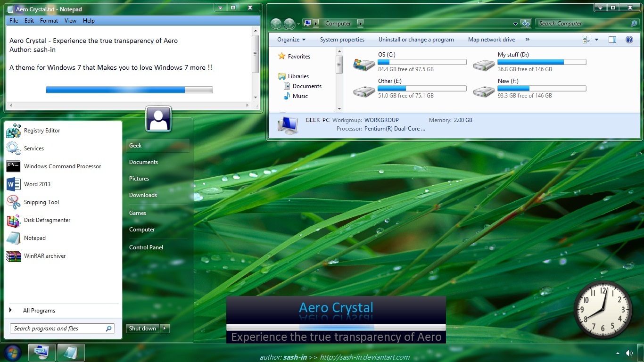This screenshot has height=362, width=644.
Task: Click System properties in Explorer toolbar
Action: tap(342, 40)
